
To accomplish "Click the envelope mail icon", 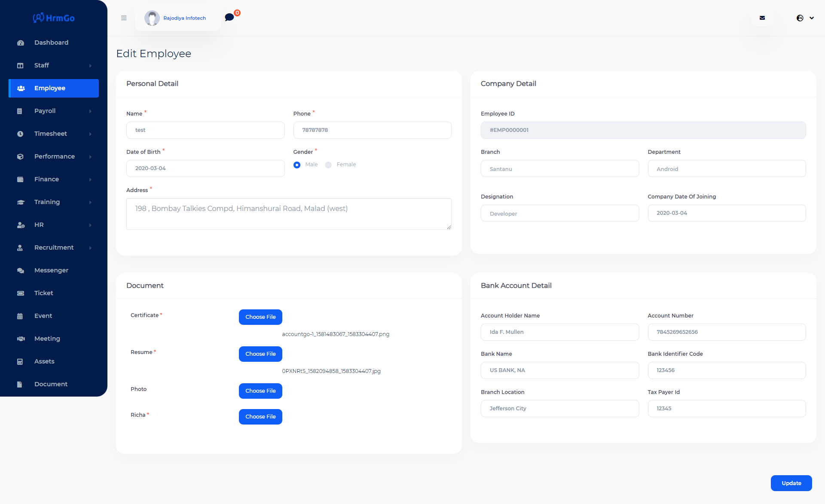I will [x=762, y=18].
